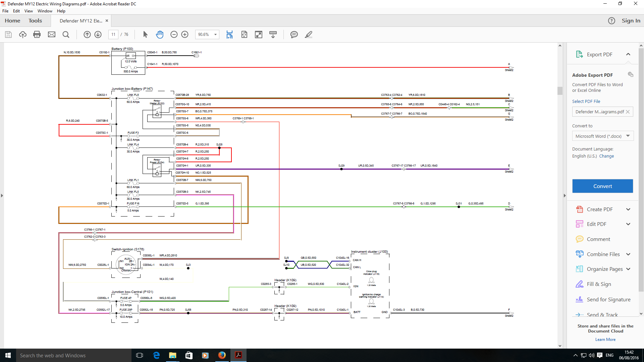Click the Select PDF File link

[586, 102]
